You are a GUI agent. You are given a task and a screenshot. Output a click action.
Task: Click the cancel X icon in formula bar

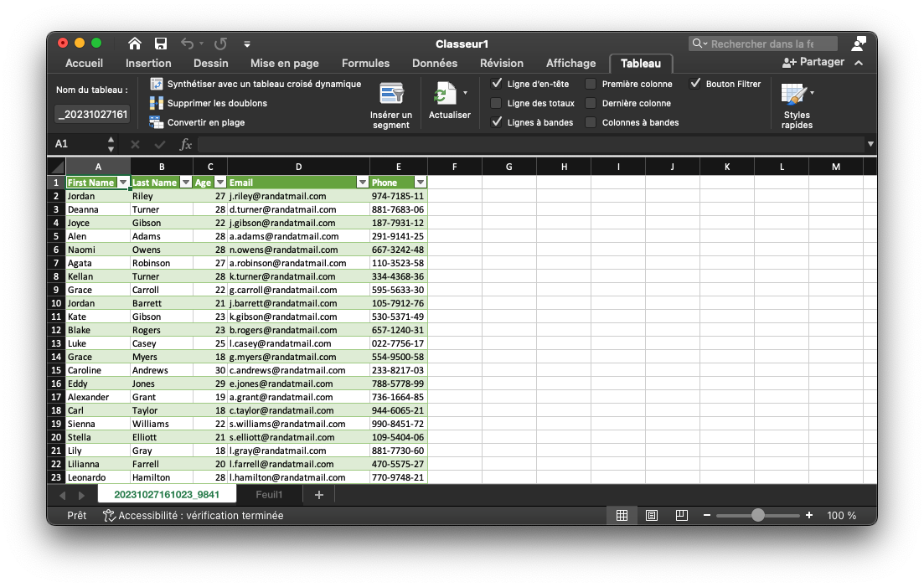point(135,144)
